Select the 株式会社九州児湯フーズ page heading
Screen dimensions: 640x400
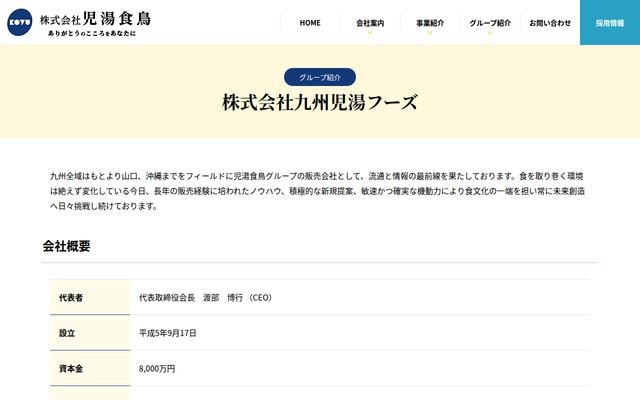pyautogui.click(x=320, y=102)
